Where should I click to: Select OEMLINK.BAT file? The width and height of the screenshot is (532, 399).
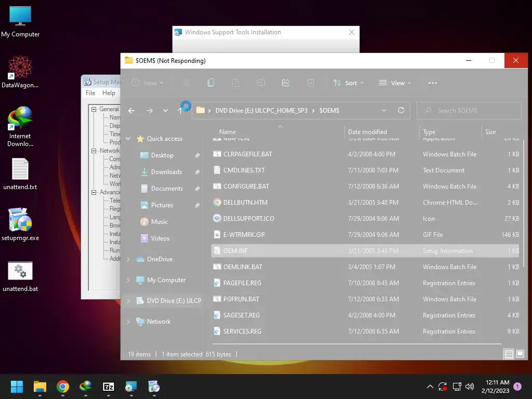[x=365, y=267]
